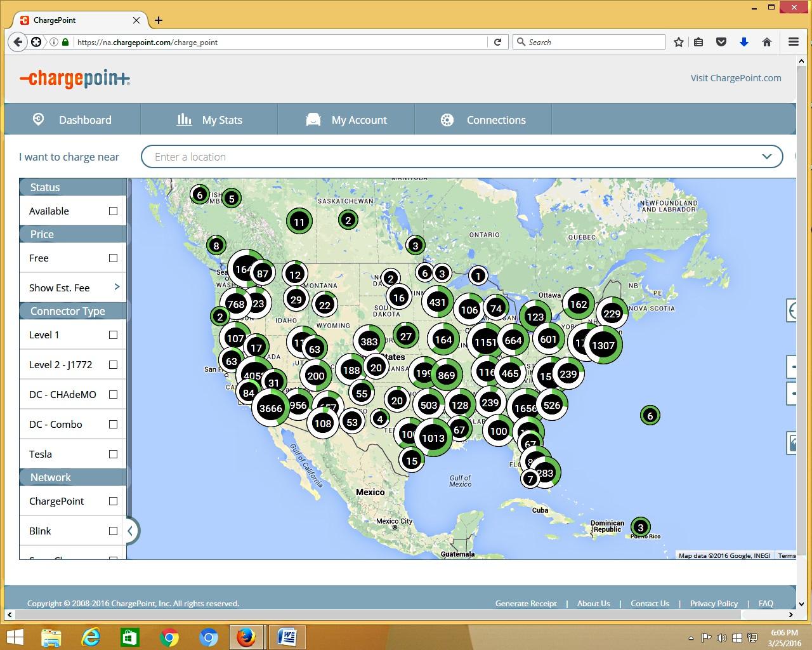Click the horizontal scrollbar right arrow

click(790, 614)
